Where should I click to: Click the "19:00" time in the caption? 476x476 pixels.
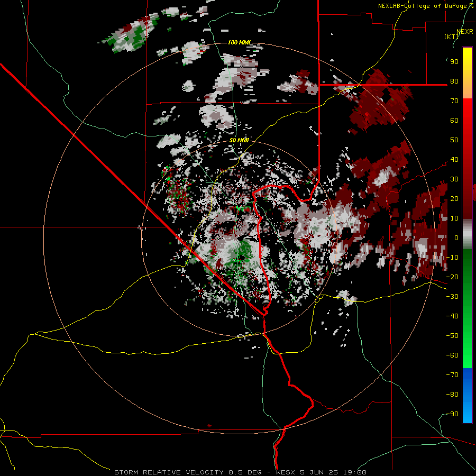(x=354, y=472)
